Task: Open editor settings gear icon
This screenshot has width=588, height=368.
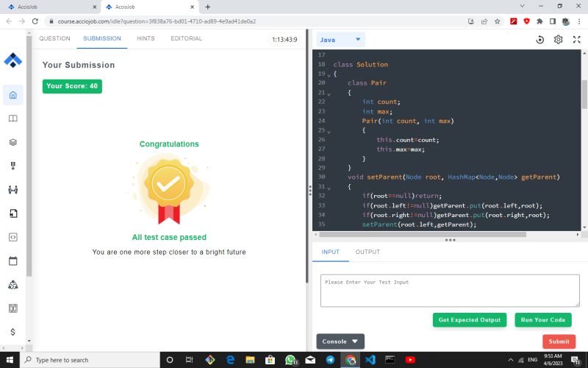Action: [x=558, y=40]
